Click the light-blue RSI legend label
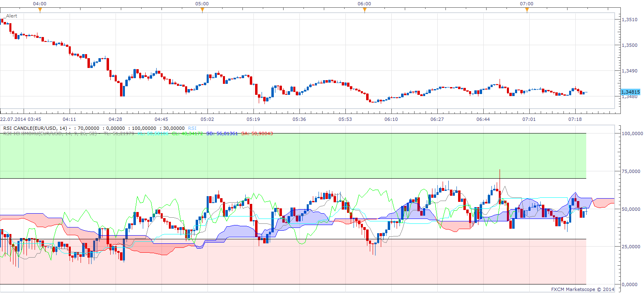The image size is (644, 293). [x=192, y=128]
